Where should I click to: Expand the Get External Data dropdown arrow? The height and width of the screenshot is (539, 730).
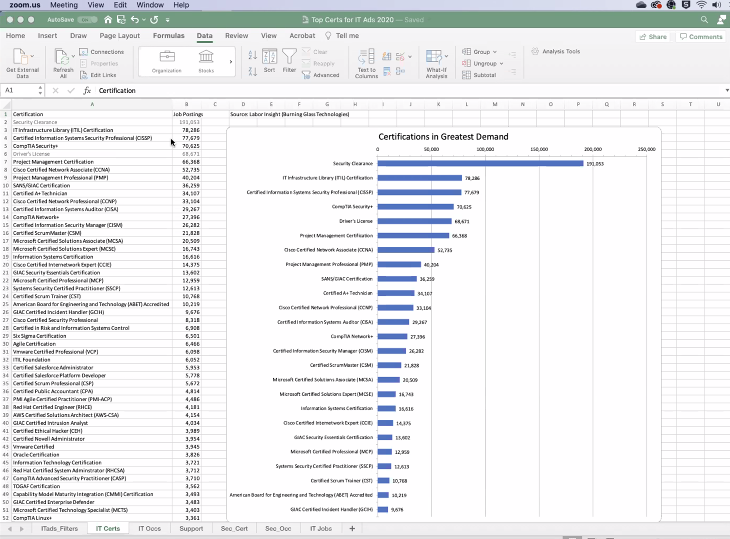[32, 56]
